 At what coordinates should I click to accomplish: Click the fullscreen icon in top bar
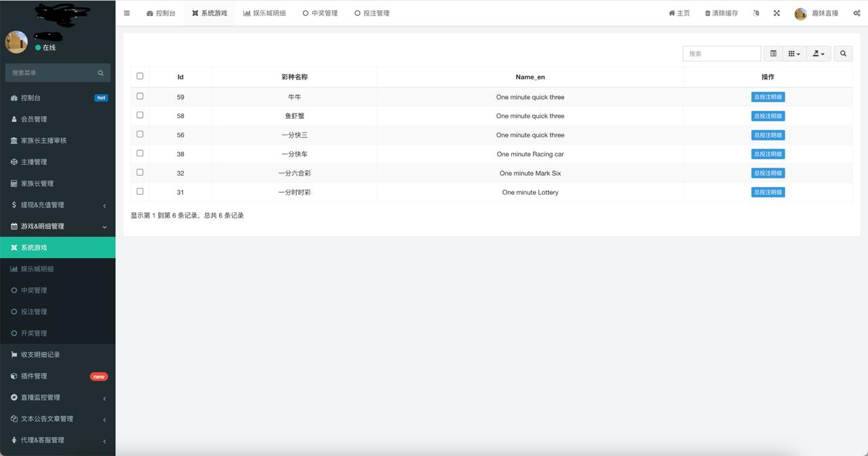coord(776,13)
